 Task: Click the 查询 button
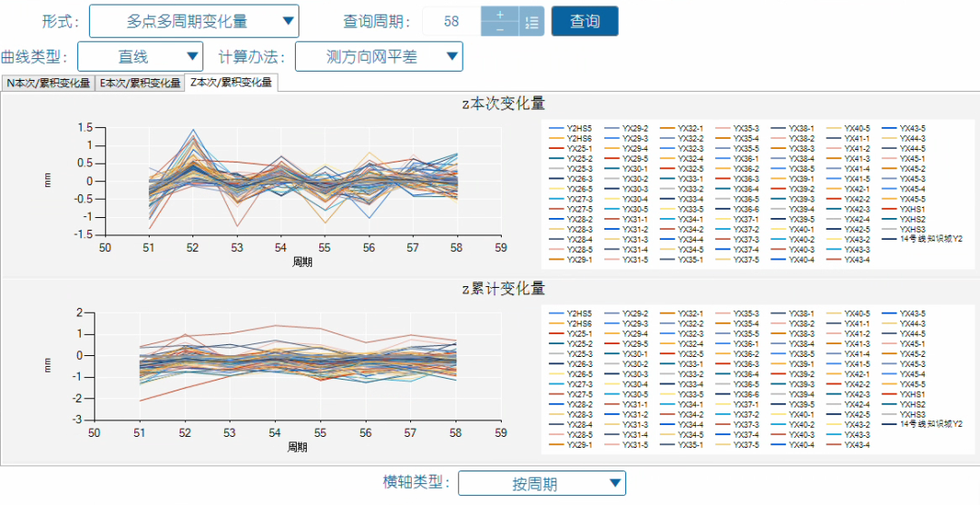click(584, 21)
